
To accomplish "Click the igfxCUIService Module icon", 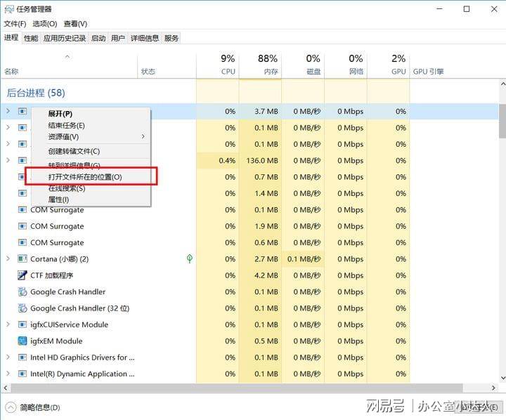I will pyautogui.click(x=22, y=324).
